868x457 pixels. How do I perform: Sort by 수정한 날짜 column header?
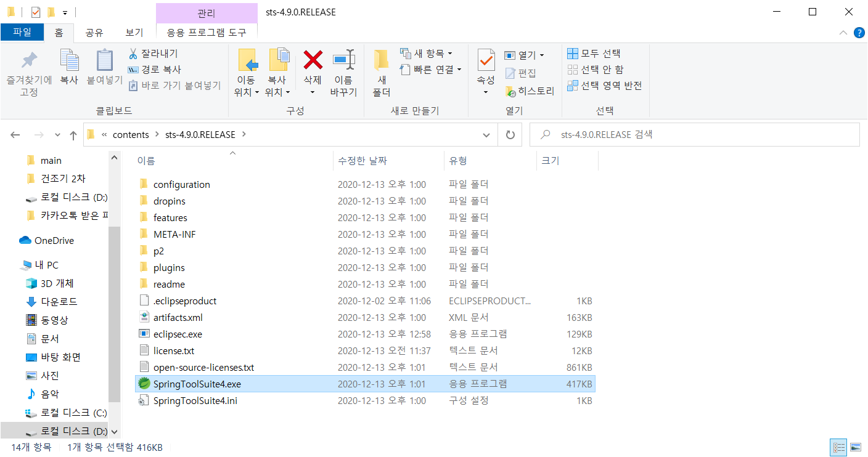(x=362, y=161)
